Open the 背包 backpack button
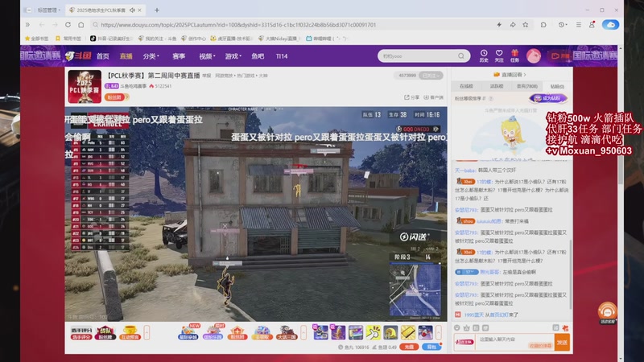 tap(431, 347)
